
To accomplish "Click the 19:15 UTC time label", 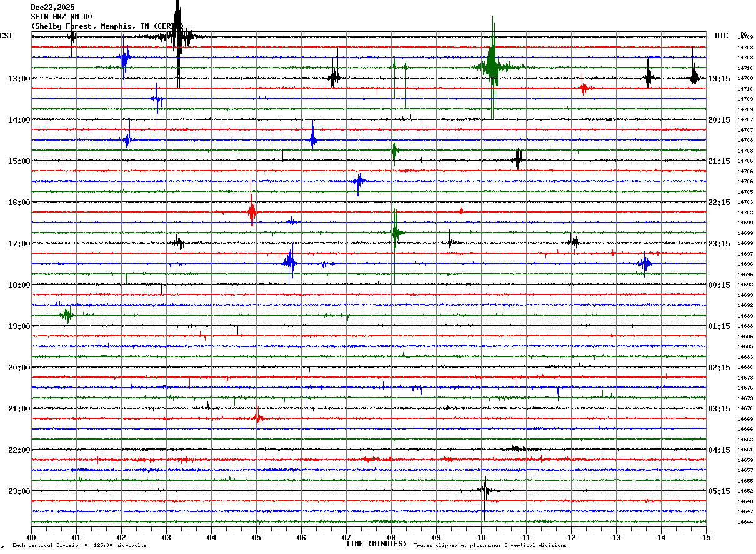I will pos(719,79).
